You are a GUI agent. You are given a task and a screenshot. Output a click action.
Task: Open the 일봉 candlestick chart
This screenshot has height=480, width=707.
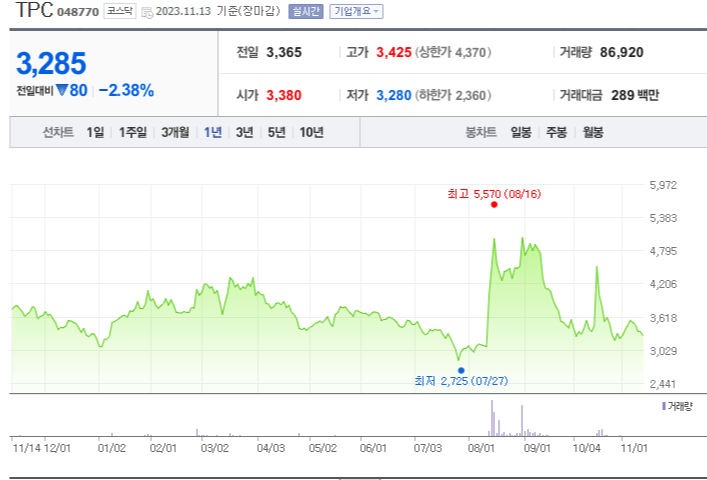(x=520, y=132)
